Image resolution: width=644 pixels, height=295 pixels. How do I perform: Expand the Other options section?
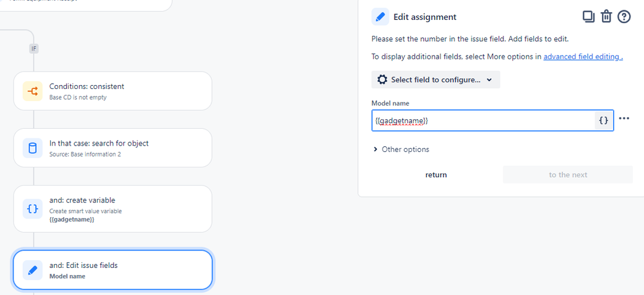point(401,149)
